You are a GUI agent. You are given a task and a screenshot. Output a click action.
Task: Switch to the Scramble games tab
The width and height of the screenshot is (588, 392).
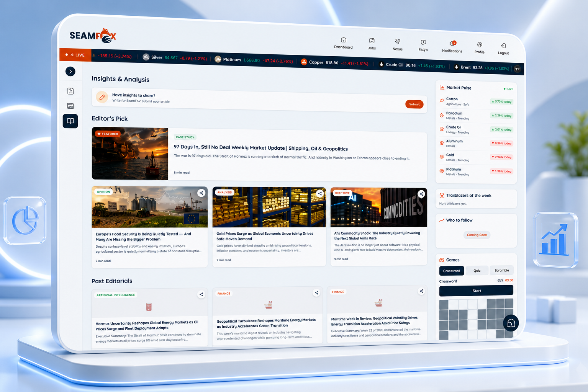point(502,270)
